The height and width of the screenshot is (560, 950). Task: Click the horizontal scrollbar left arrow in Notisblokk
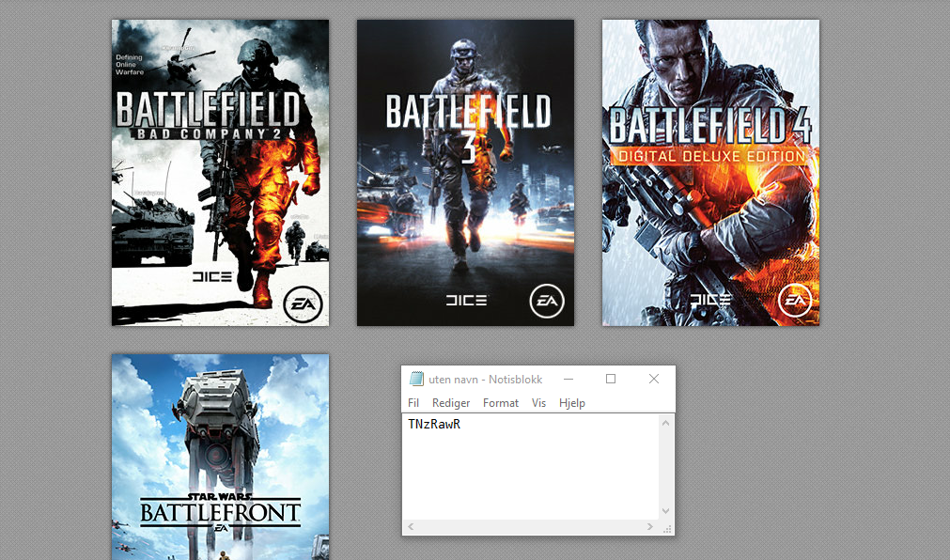411,527
